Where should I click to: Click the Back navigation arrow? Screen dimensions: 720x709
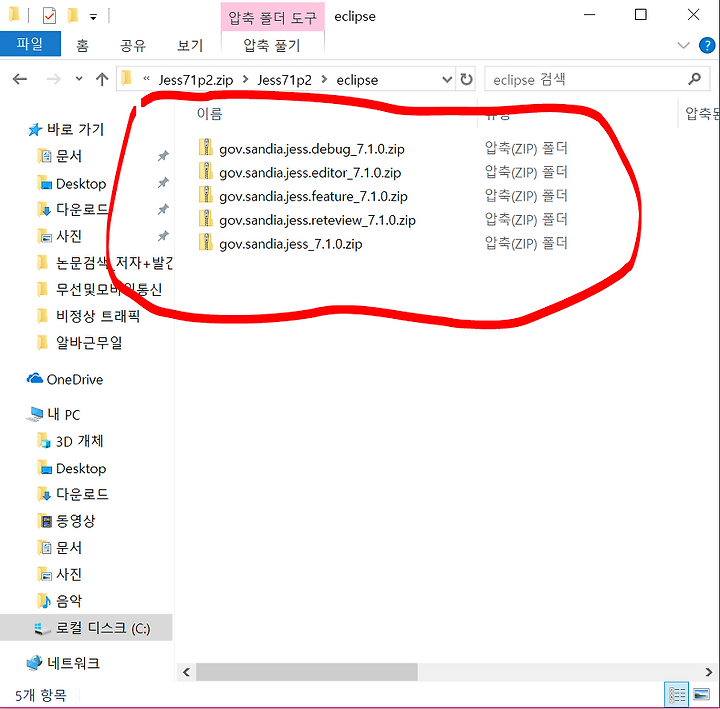pos(20,79)
